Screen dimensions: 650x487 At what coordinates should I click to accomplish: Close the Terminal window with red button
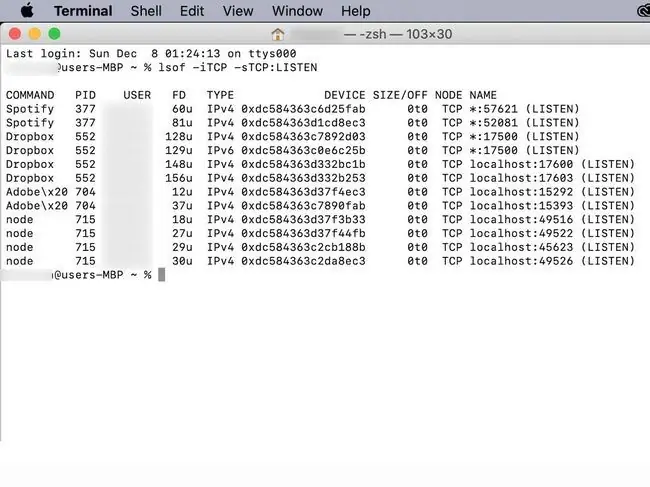[x=15, y=34]
